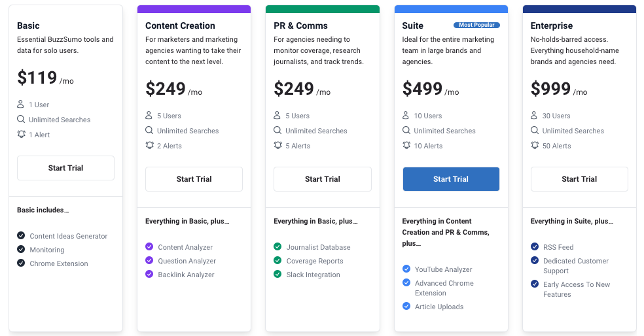644x336 pixels.
Task: Click the user icon in Basic plan
Action: click(21, 105)
